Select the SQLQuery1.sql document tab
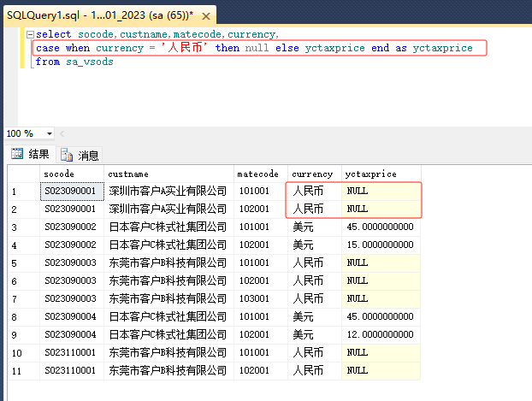Image resolution: width=532 pixels, height=401 pixels. click(94, 15)
